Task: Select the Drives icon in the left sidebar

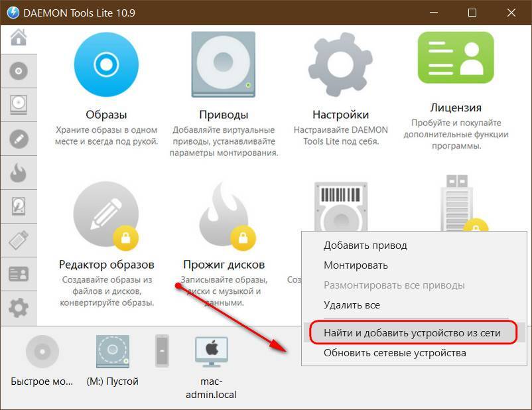Action: click(19, 105)
